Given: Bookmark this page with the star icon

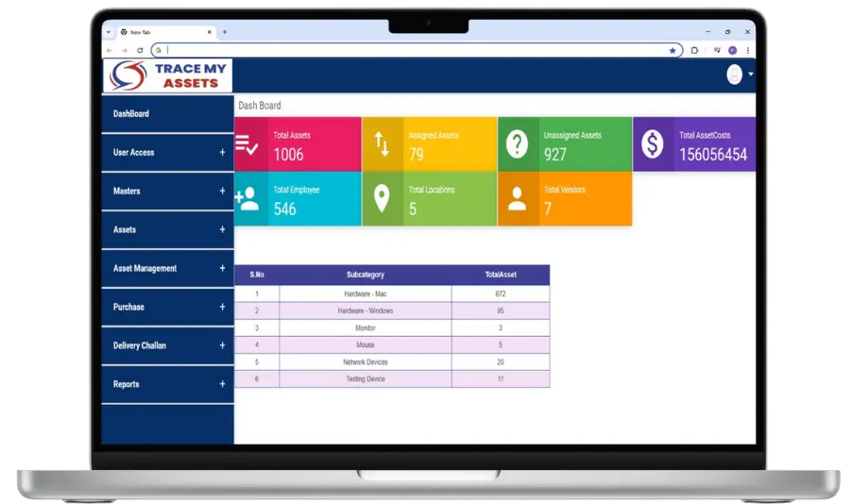Looking at the screenshot, I should (x=672, y=50).
